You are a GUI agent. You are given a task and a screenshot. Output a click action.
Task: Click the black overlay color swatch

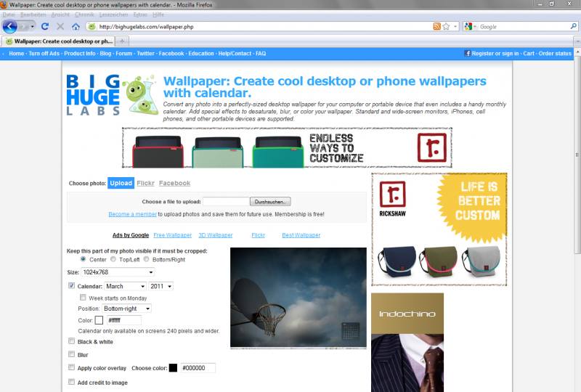click(173, 368)
